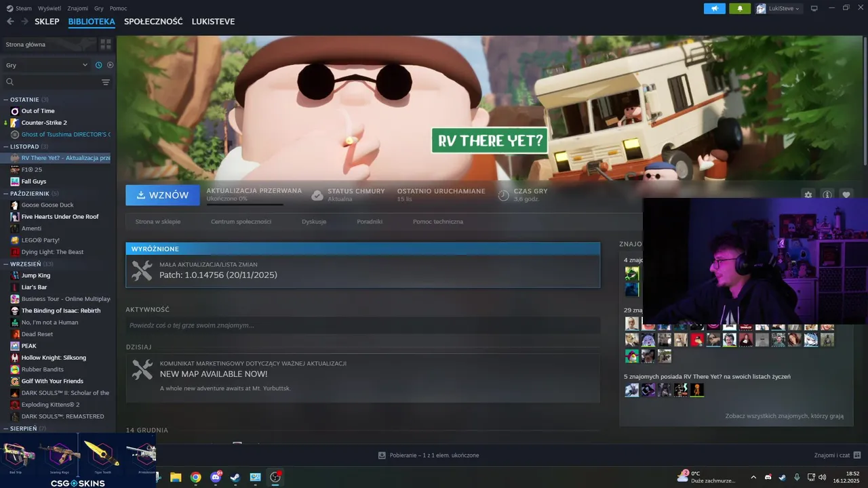868x488 pixels.
Task: Select Hollow Knight: Silksong in library
Action: point(54,358)
